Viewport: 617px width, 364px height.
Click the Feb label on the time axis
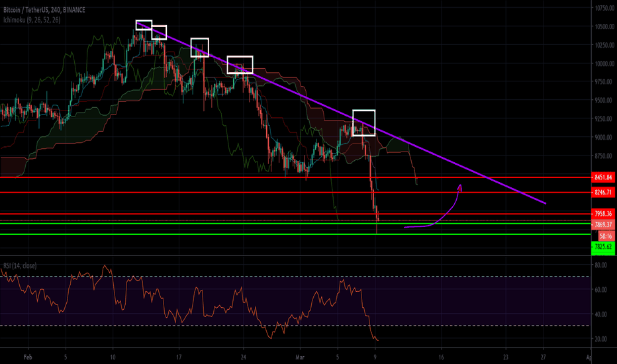[x=28, y=357]
